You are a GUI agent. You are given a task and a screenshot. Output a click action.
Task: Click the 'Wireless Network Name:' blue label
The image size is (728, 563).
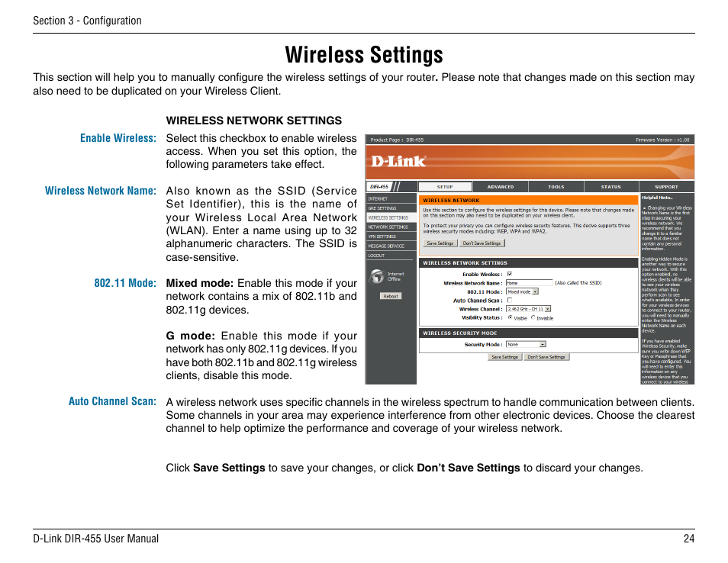[x=100, y=191]
